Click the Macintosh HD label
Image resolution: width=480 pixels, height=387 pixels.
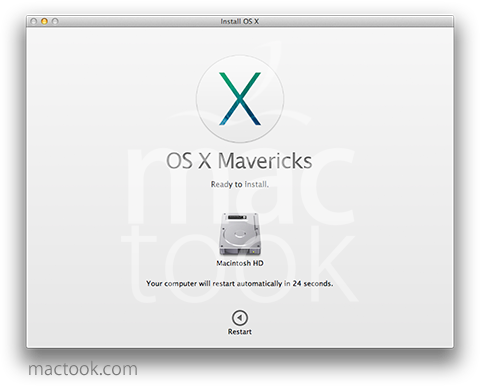240,263
